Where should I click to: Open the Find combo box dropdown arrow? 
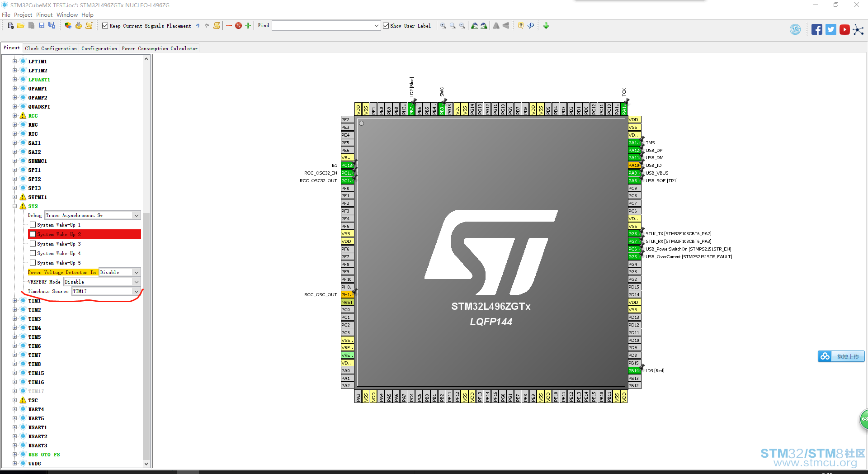pyautogui.click(x=376, y=26)
